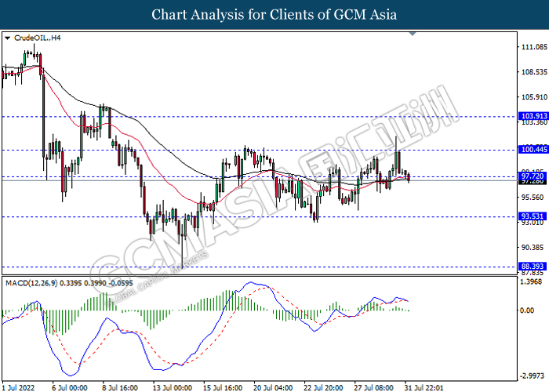Click the 15 Jul 16:00 time label
Screen dimensions: 549x392
tap(223, 388)
